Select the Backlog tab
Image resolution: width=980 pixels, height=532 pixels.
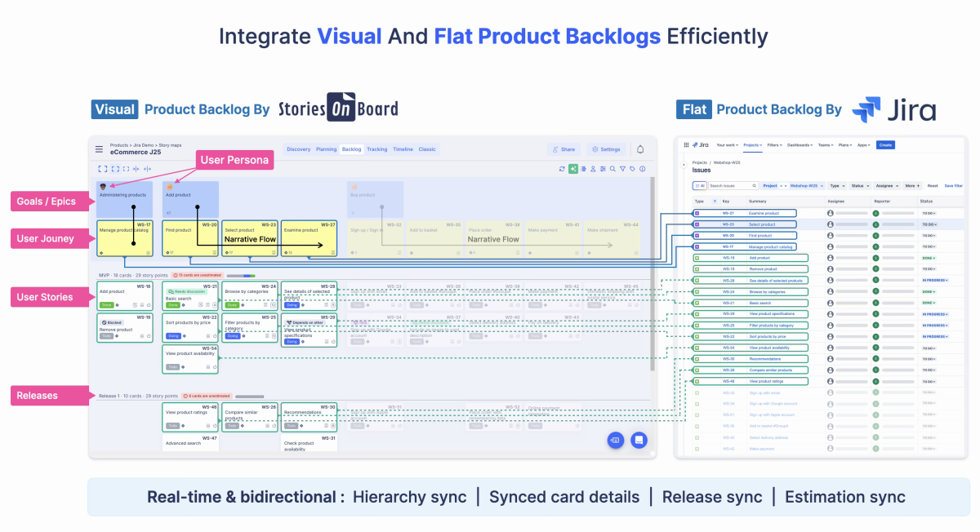tap(351, 149)
